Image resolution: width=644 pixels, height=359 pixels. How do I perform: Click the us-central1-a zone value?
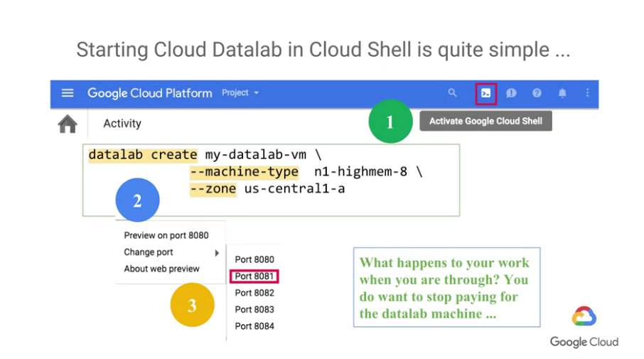[x=294, y=189]
